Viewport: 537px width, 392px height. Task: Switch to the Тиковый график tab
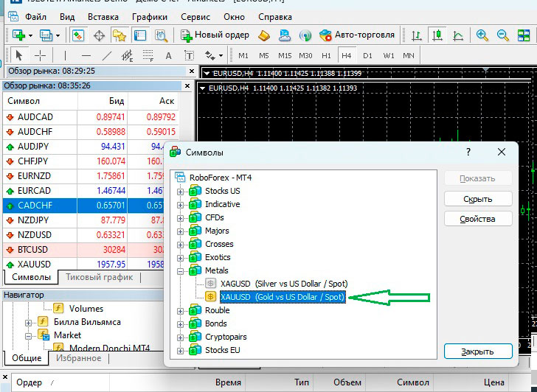(99, 278)
